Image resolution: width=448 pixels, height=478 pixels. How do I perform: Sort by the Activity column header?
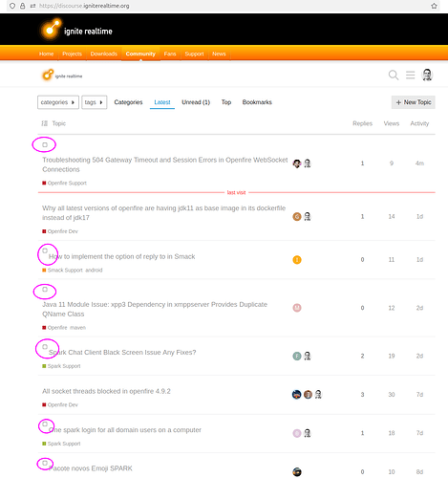pyautogui.click(x=419, y=123)
